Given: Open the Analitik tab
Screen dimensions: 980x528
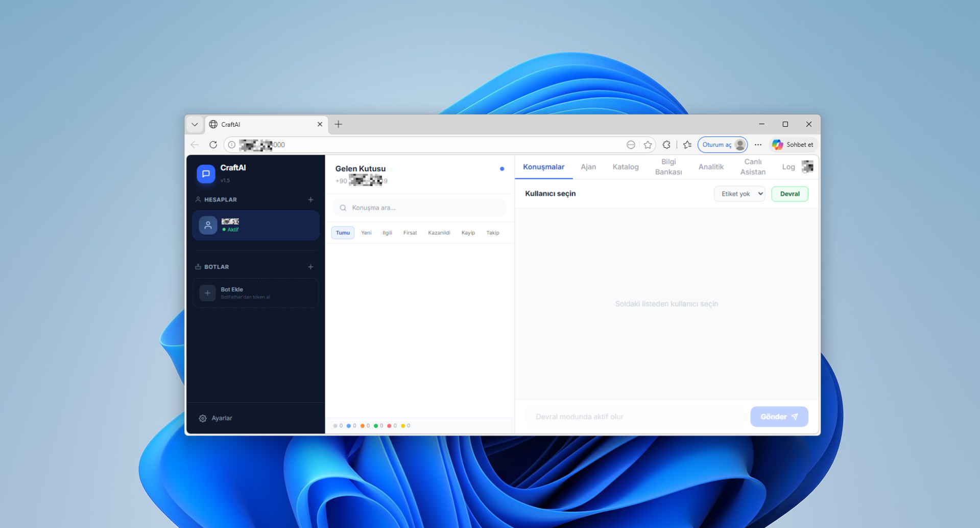Looking at the screenshot, I should coord(710,167).
